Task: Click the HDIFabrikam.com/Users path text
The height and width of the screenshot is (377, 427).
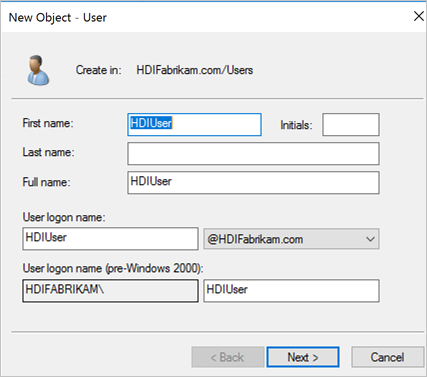Action: [x=195, y=70]
